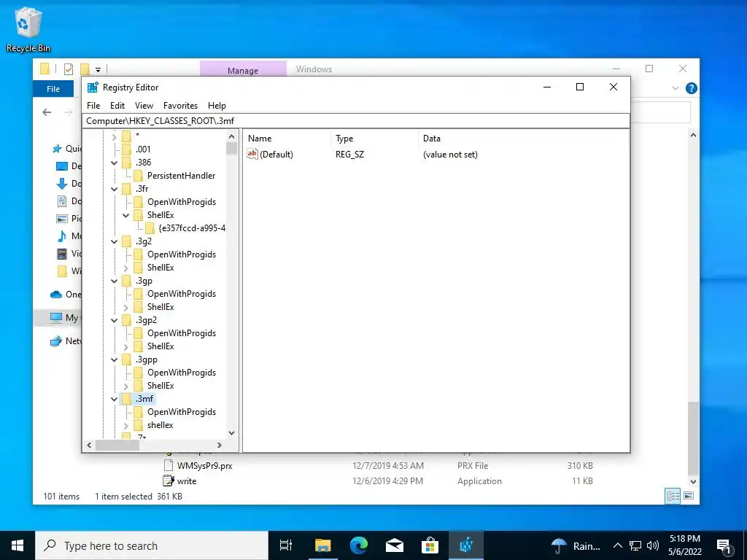747x560 pixels.
Task: Switch File Explorer to large icons view
Action: tap(689, 496)
